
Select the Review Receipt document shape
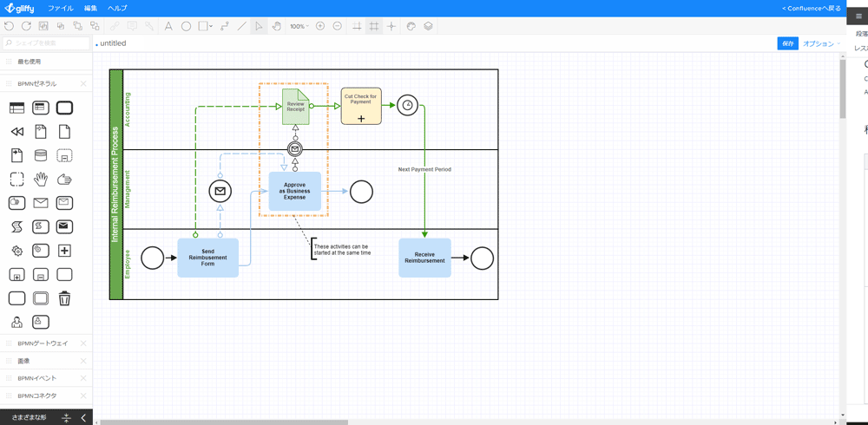click(x=296, y=107)
